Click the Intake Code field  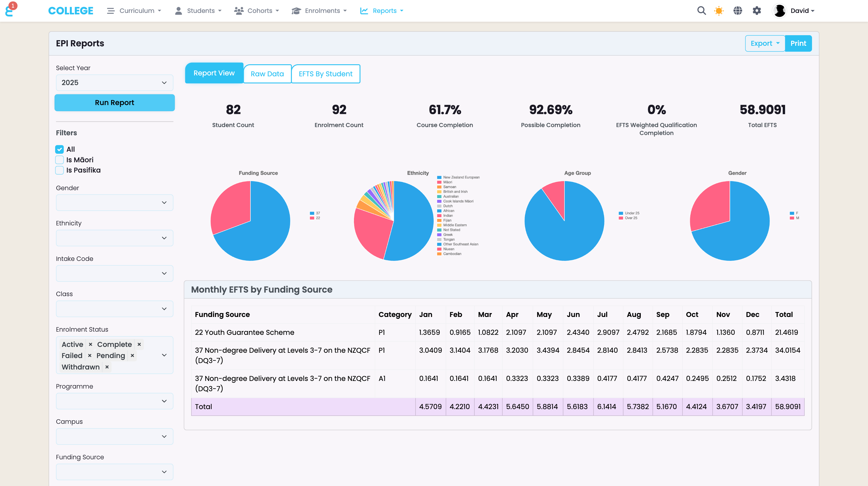(x=115, y=274)
